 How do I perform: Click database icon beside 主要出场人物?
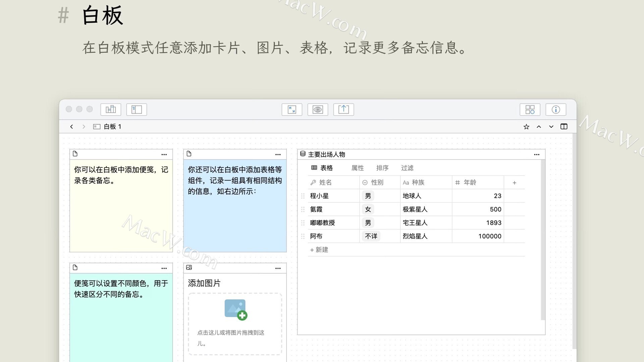click(303, 154)
